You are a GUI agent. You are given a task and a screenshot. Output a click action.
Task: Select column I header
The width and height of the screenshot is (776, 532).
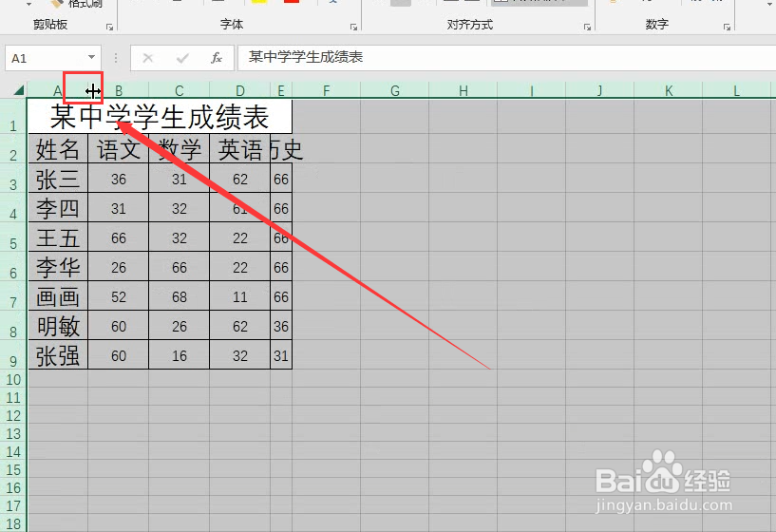[532, 90]
